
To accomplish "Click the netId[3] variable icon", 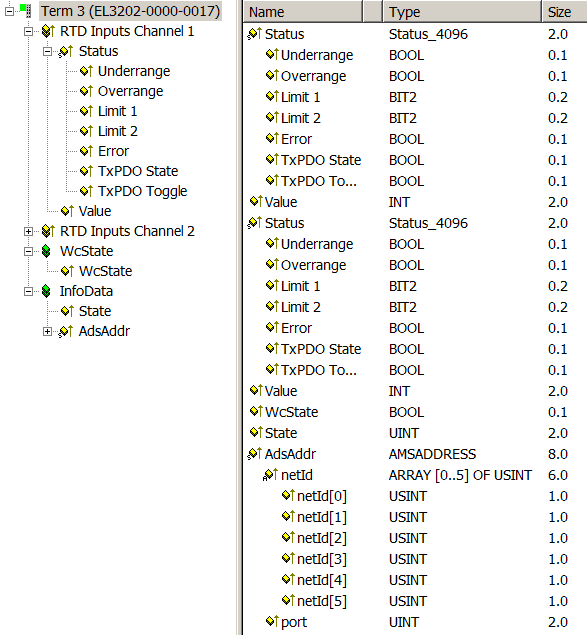I will [288, 558].
